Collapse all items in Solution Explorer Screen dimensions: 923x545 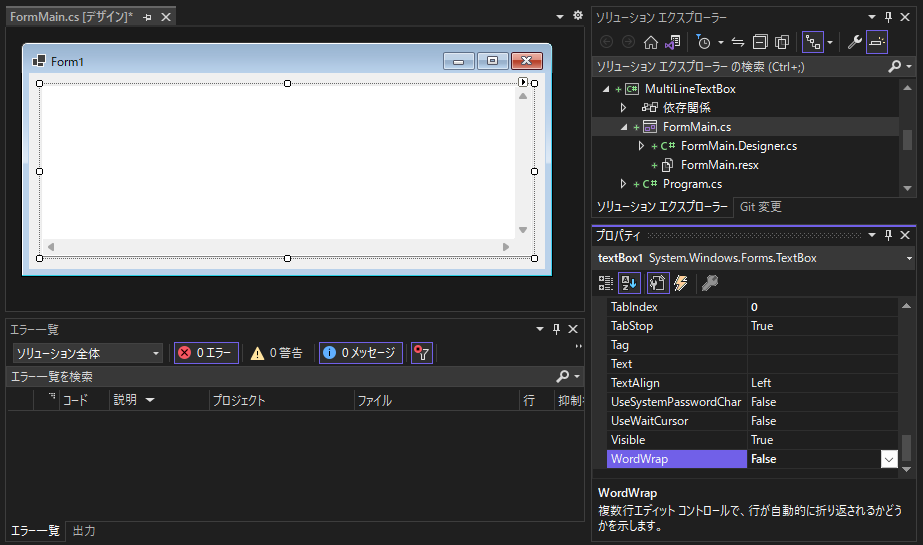[x=760, y=42]
